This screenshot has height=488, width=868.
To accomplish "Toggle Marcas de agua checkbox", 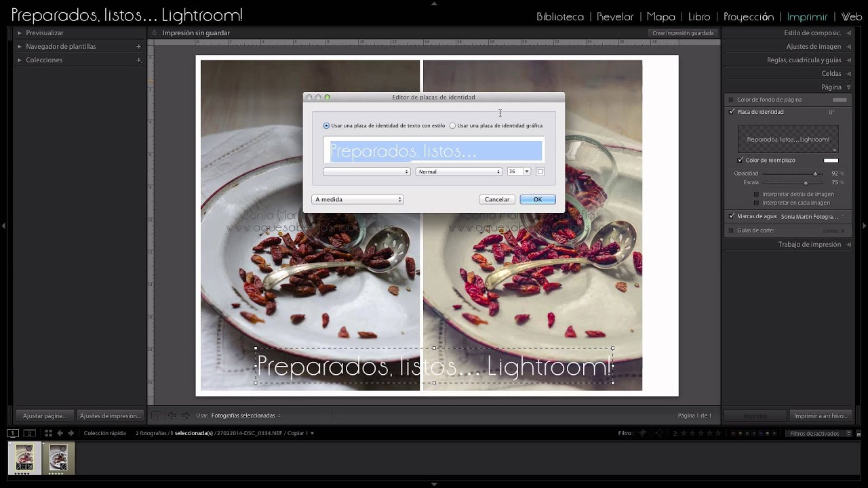I will pos(731,216).
